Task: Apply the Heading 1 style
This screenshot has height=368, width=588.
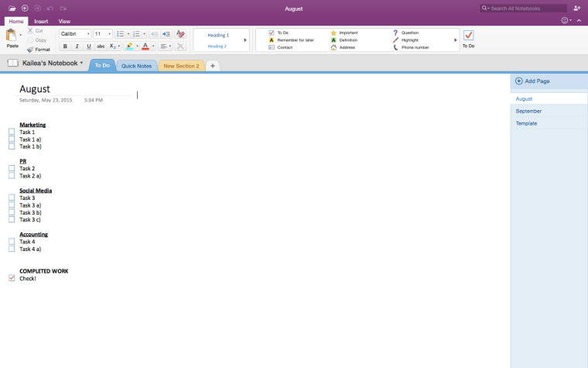Action: pos(218,35)
